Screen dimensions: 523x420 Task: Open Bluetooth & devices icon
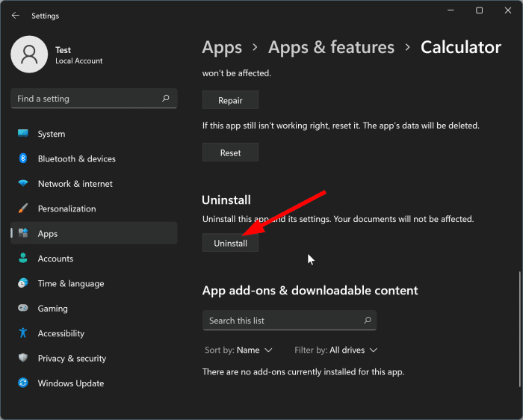tap(23, 158)
